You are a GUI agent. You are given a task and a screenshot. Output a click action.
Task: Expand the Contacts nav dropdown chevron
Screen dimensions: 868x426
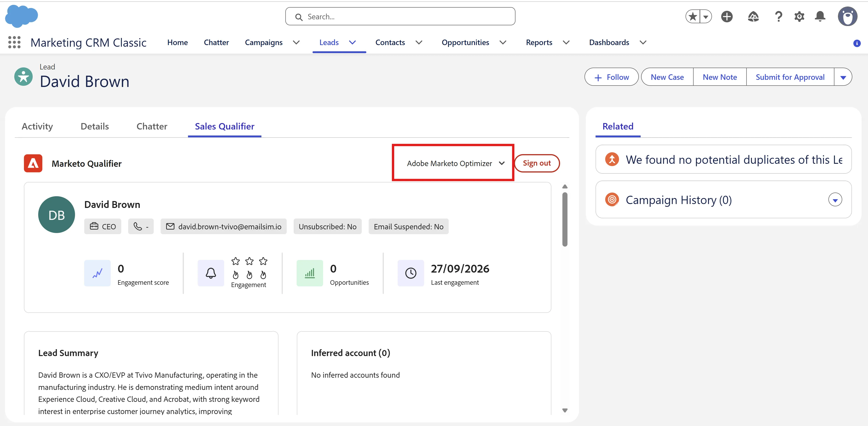[x=419, y=42]
